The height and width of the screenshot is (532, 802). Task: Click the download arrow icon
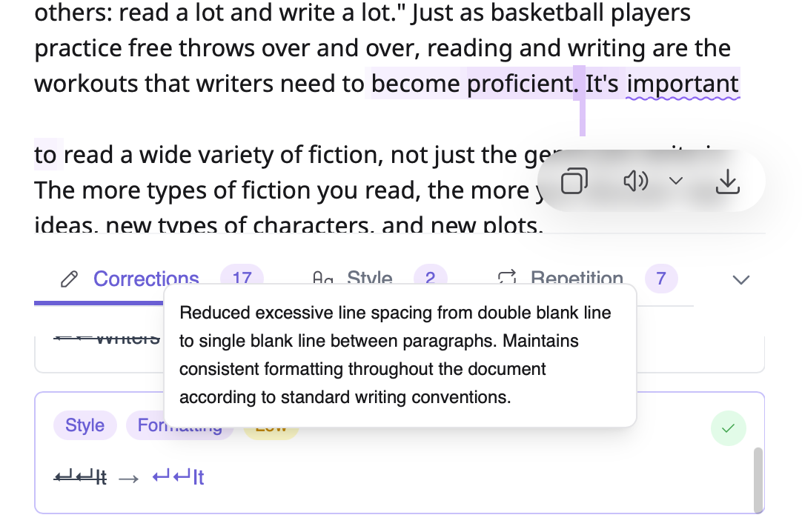(x=728, y=182)
